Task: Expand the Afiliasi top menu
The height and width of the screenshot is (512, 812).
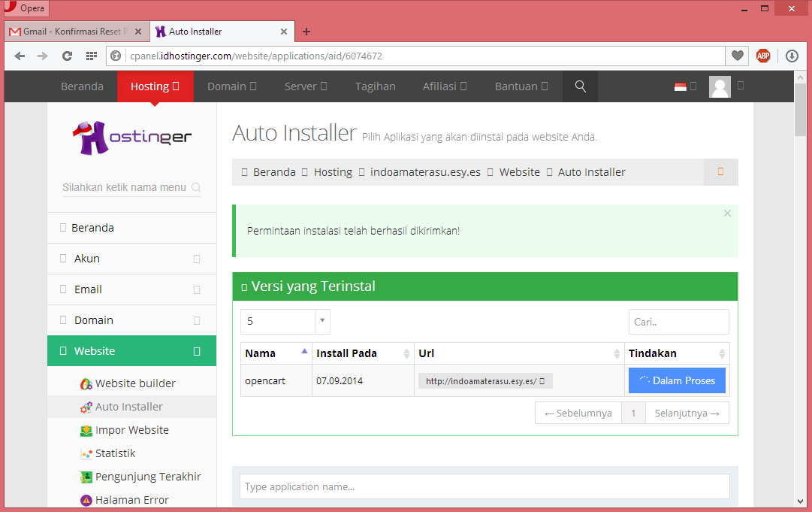Action: point(445,86)
